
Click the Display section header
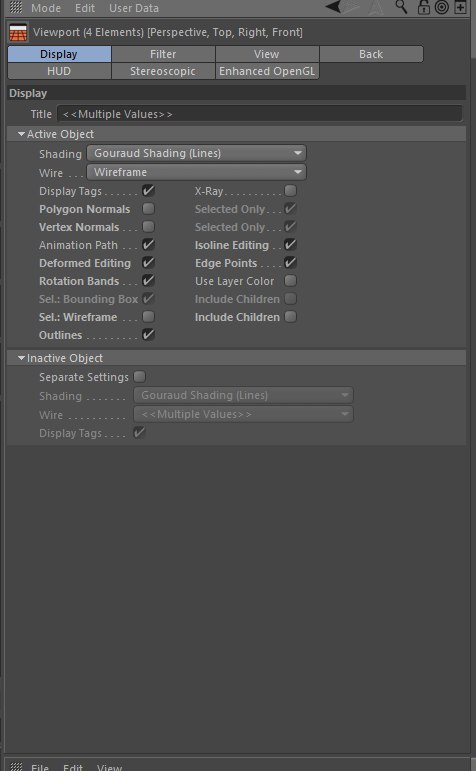click(237, 93)
